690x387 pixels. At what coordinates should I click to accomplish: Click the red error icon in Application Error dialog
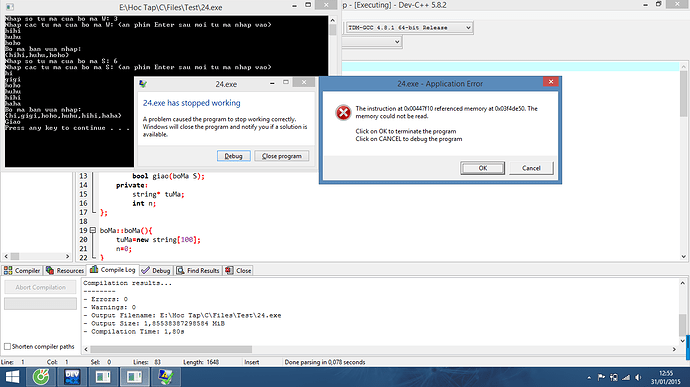pyautogui.click(x=343, y=113)
